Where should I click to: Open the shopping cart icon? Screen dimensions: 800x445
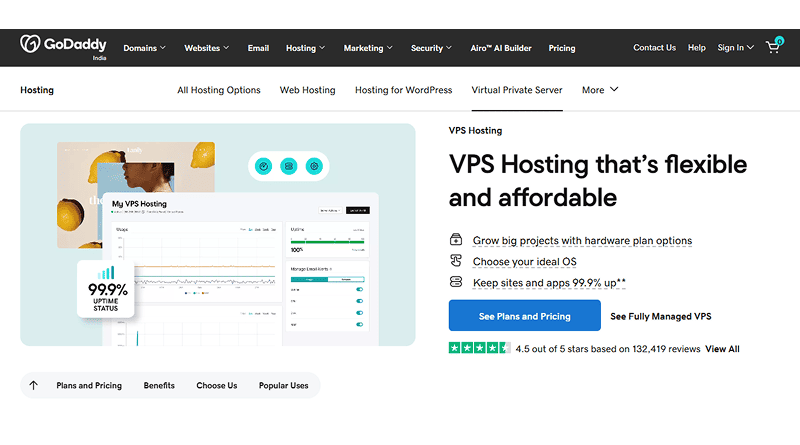773,47
